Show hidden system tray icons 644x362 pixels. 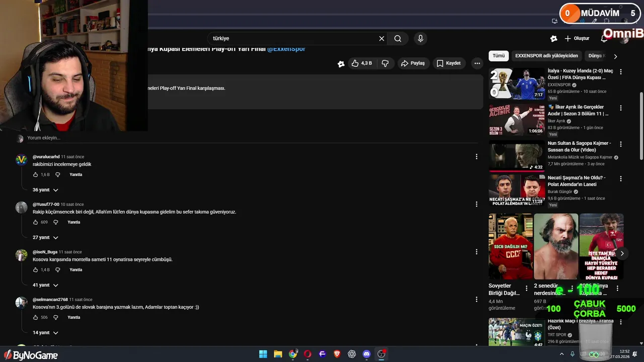[x=561, y=354]
